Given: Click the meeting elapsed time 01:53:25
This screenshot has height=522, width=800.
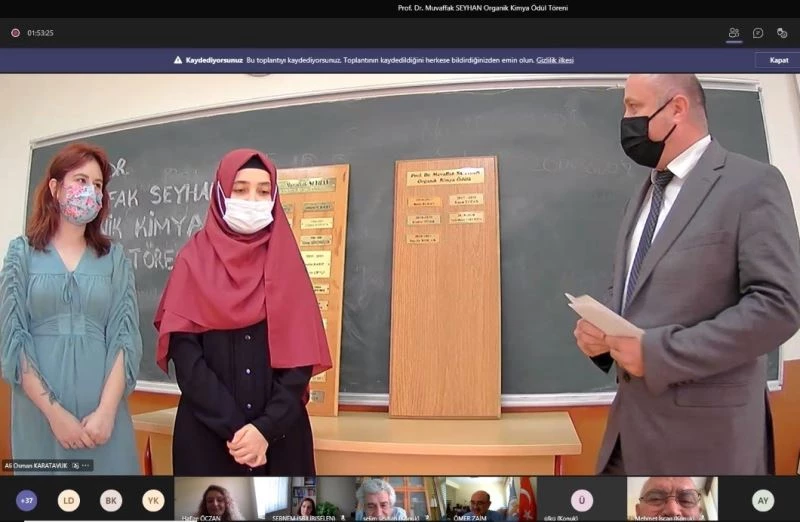Looking at the screenshot, I should (41, 33).
